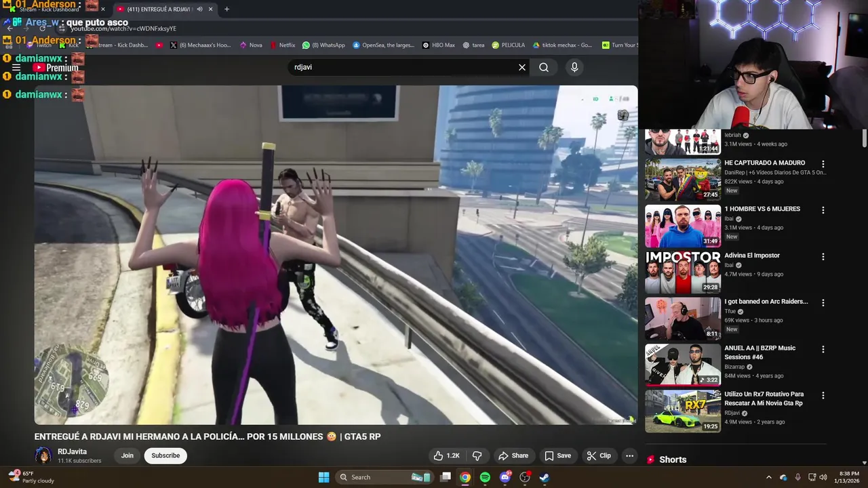
Task: Open the tiktok mechax bookmark
Action: point(562,45)
